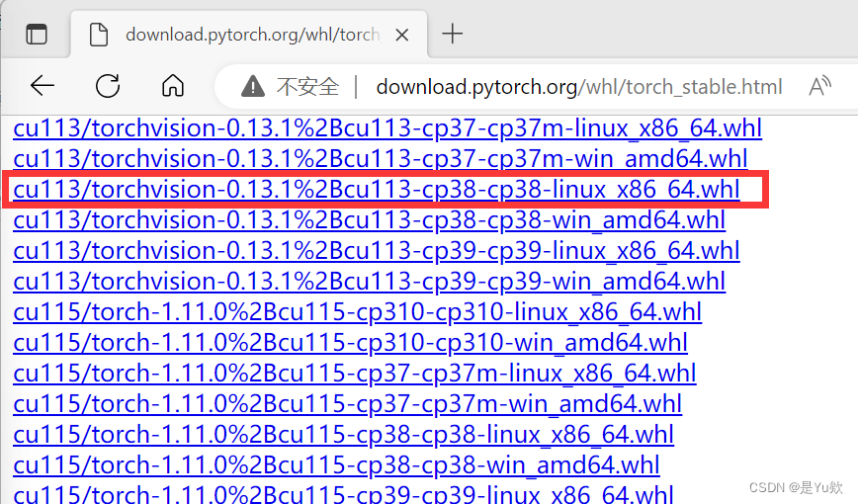This screenshot has height=504, width=858.
Task: Click the address bar URL field
Action: coord(579,87)
